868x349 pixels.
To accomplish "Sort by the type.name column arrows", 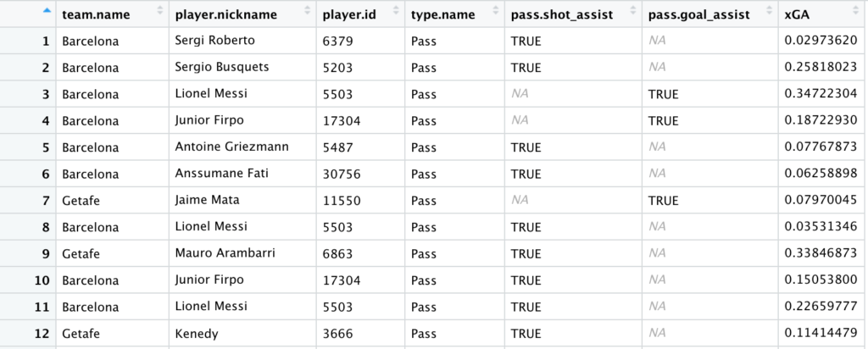I will click(495, 10).
